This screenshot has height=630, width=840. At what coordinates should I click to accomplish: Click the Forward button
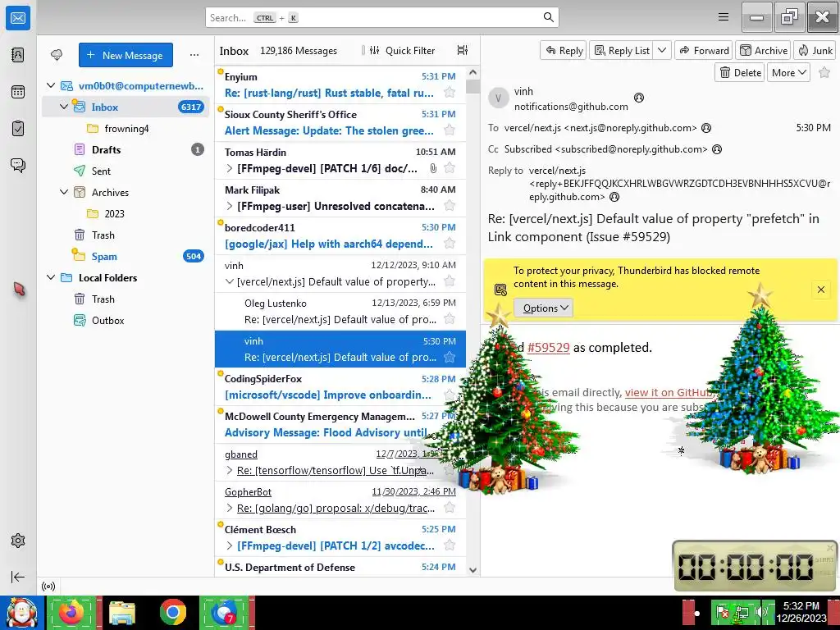coord(704,50)
